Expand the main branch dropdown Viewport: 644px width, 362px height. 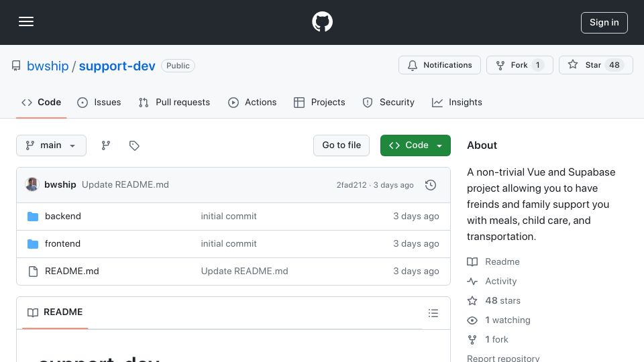pyautogui.click(x=52, y=145)
